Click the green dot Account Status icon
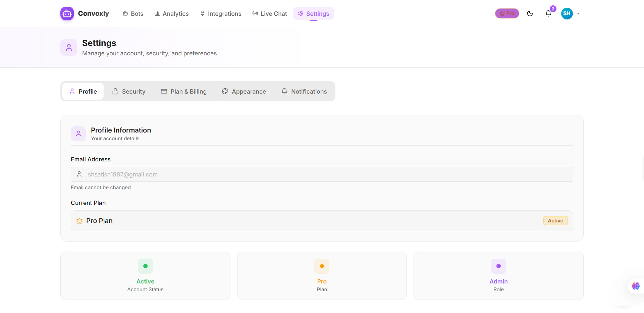Image resolution: width=644 pixels, height=313 pixels. click(x=145, y=266)
